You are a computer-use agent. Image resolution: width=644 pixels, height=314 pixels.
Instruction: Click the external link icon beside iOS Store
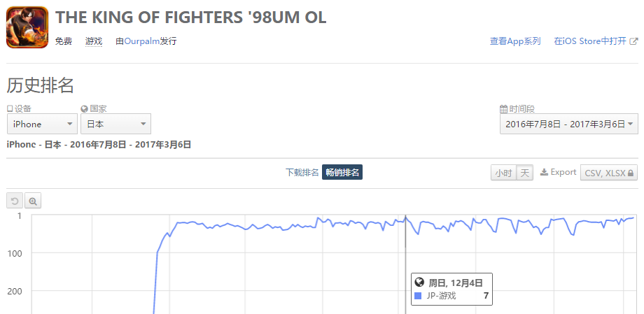633,41
